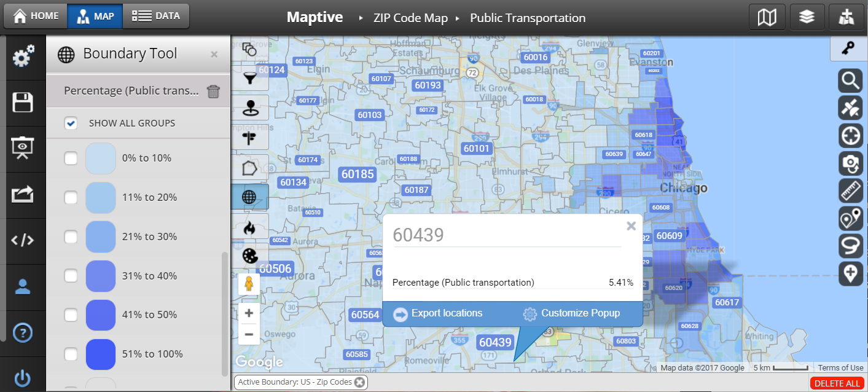The height and width of the screenshot is (392, 868).
Task: Click the save floppy disk icon
Action: click(x=23, y=103)
